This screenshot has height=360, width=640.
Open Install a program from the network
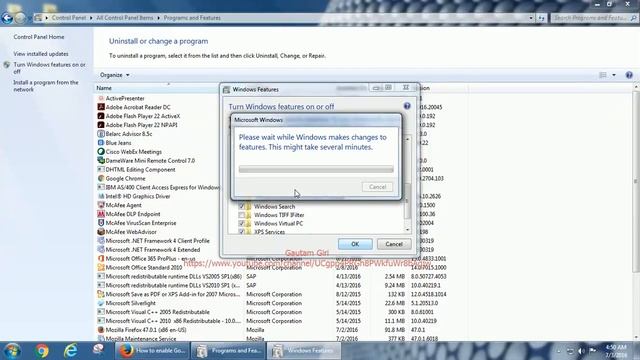pos(46,86)
